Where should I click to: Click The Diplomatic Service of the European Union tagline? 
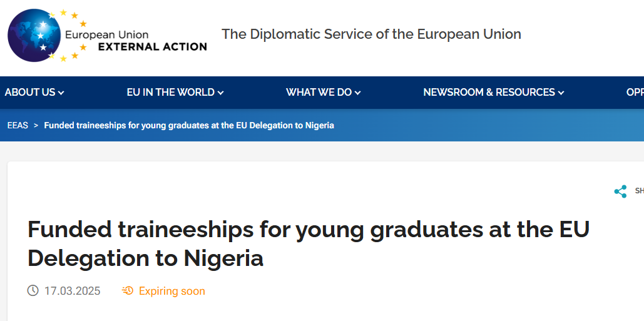[371, 34]
